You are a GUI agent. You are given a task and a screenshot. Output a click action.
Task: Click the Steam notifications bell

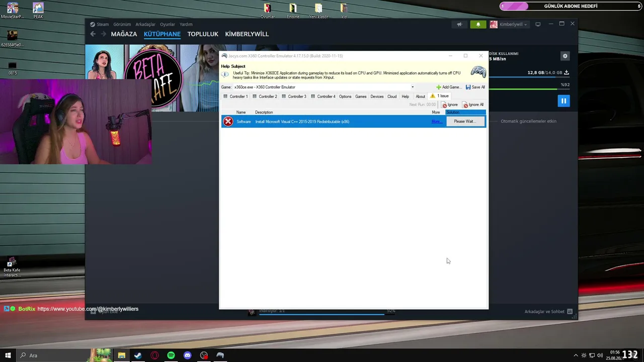pyautogui.click(x=478, y=24)
